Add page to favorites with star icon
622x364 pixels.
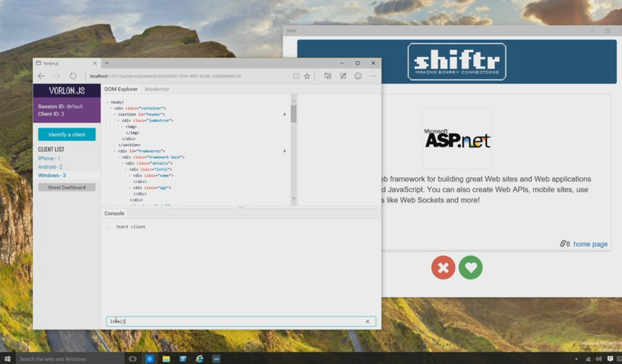(307, 76)
